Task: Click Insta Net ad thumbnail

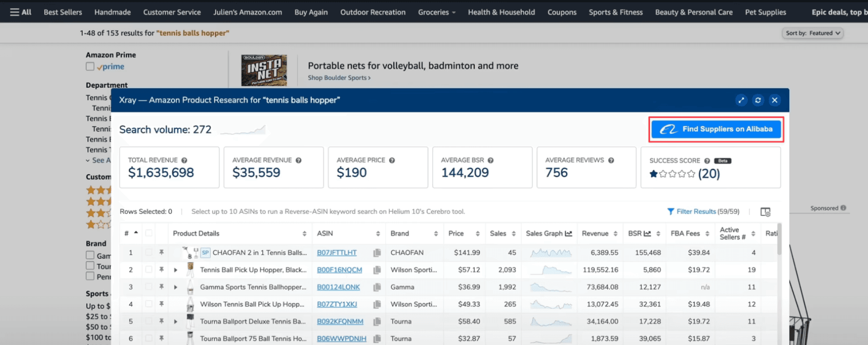Action: (264, 70)
